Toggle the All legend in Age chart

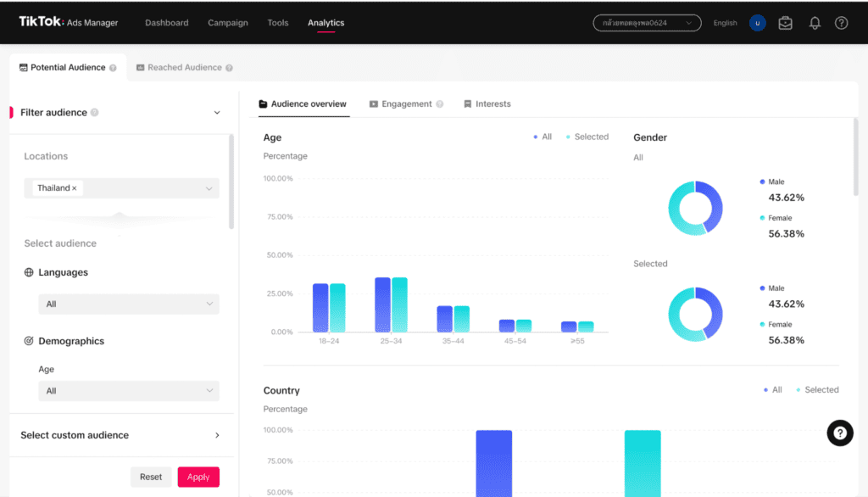click(542, 137)
